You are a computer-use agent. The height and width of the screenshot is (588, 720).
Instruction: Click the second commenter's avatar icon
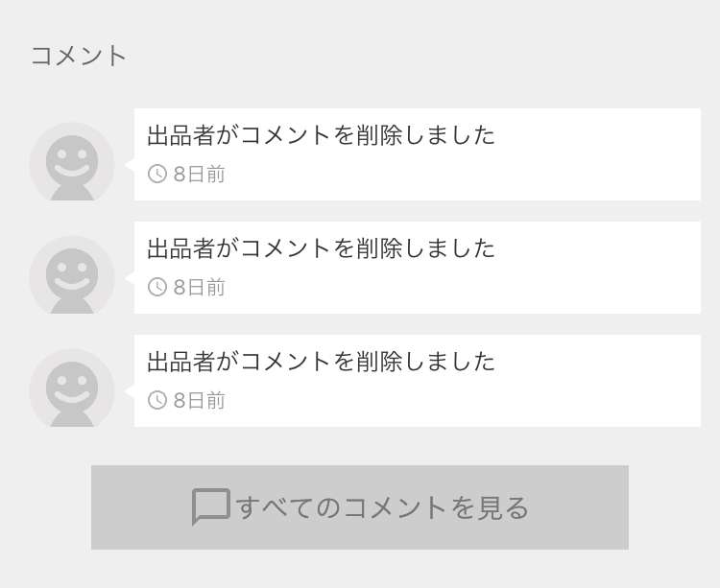pyautogui.click(x=72, y=274)
